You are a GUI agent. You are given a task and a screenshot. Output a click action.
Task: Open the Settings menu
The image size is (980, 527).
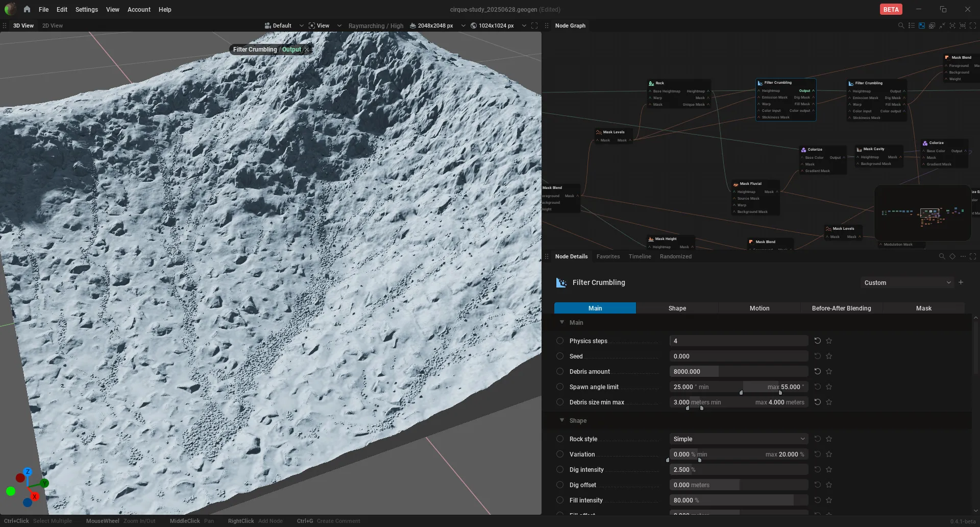[86, 9]
